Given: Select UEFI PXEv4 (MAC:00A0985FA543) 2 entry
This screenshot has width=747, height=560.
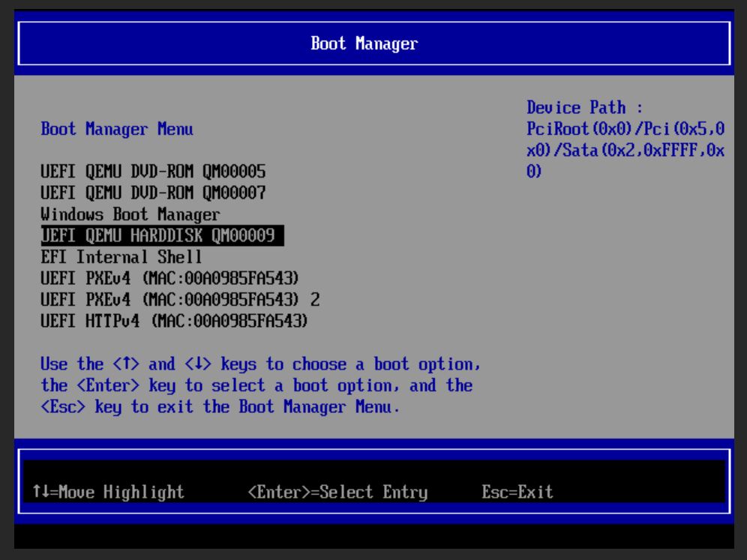Looking at the screenshot, I should click(x=180, y=300).
